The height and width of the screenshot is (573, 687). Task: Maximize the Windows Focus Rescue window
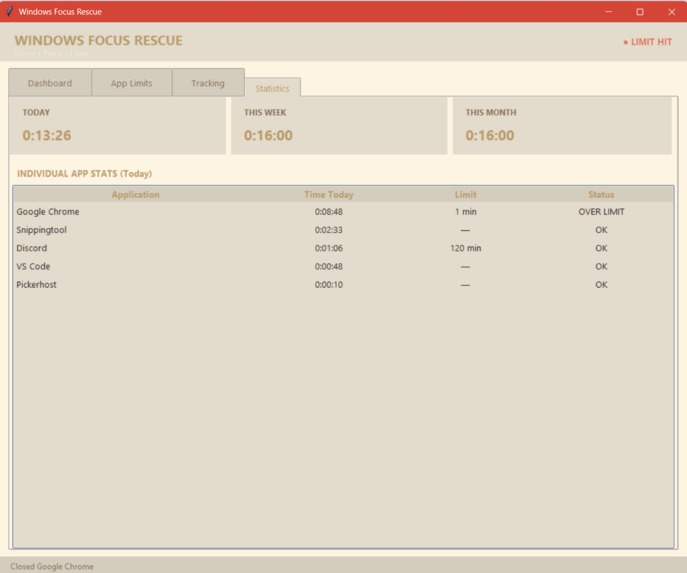640,11
